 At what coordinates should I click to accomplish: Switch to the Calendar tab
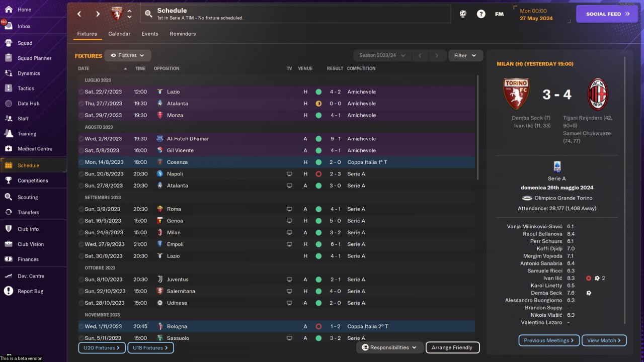click(x=119, y=34)
